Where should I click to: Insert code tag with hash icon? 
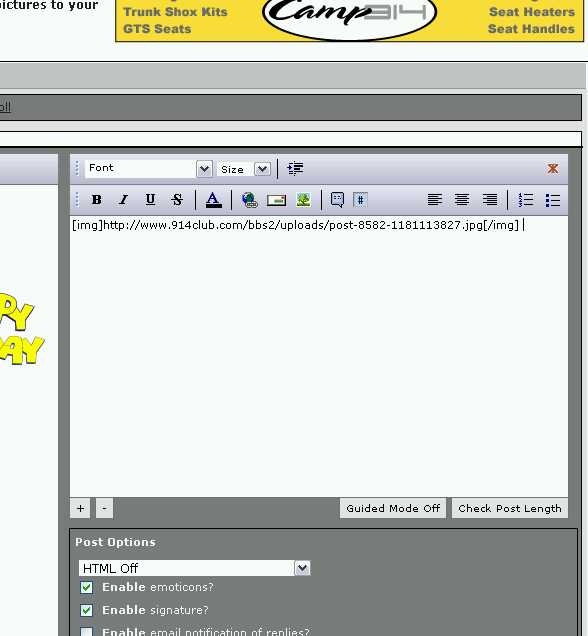click(360, 200)
